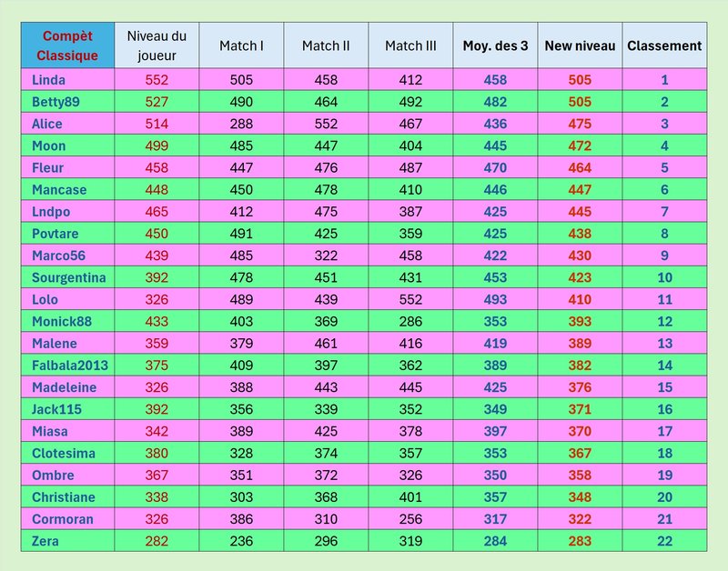Click Fleur's Match III score 487
Viewport: 728px width, 571px height.
coord(411,168)
